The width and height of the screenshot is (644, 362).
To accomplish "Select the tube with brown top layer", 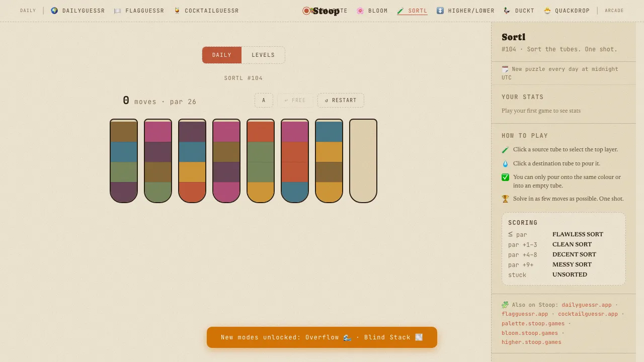I will coord(124,161).
